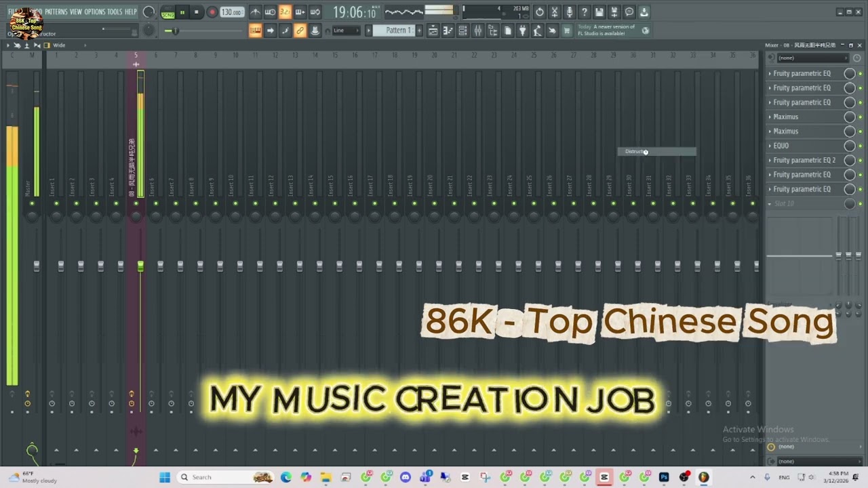Toggle wait for input before playing
Screen dimensions: 868x488
(270, 12)
